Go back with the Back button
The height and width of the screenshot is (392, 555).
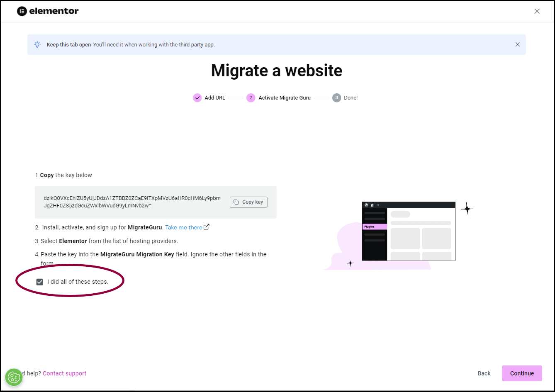point(484,373)
